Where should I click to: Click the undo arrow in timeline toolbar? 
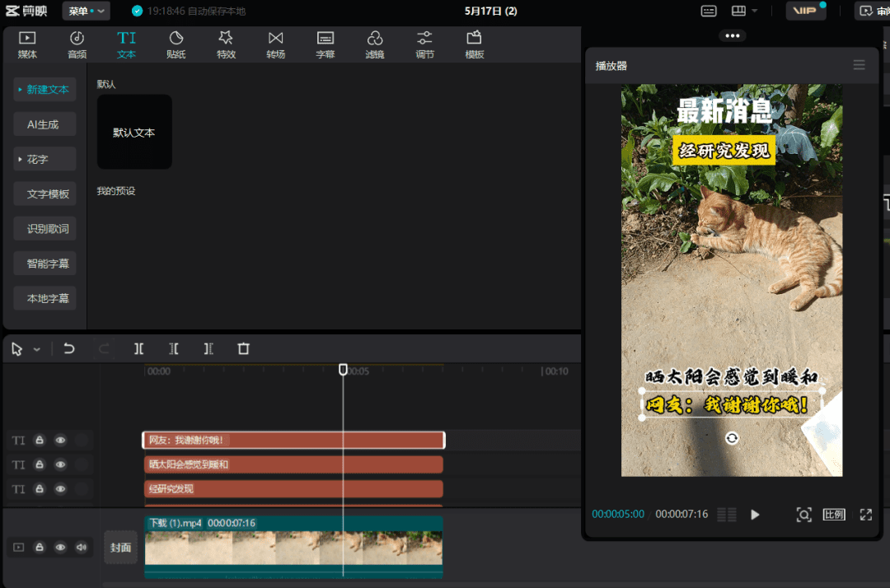coord(69,349)
